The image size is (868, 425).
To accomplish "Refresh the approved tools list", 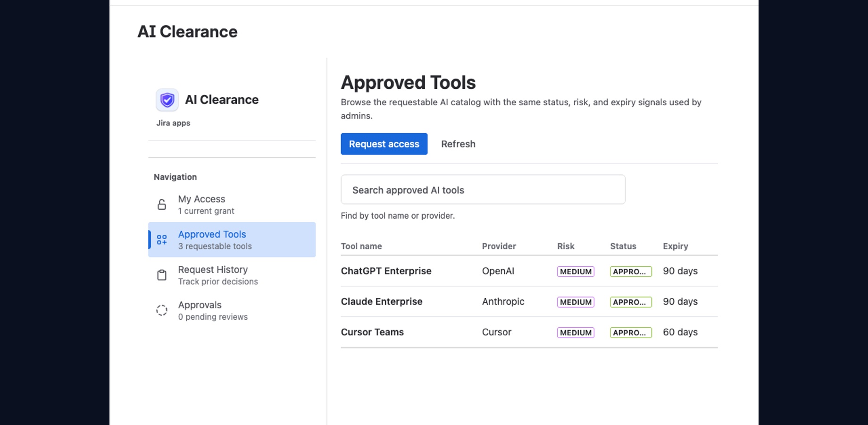I will coord(458,144).
